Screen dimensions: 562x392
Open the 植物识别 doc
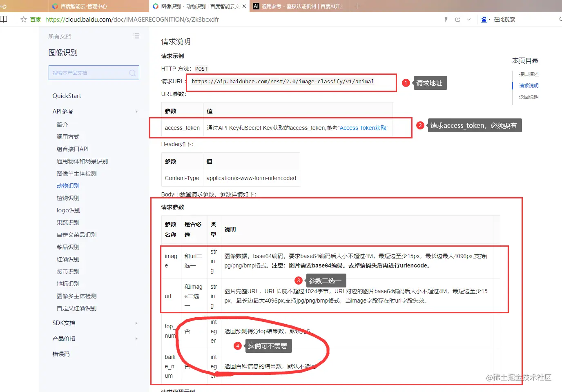[x=68, y=198]
